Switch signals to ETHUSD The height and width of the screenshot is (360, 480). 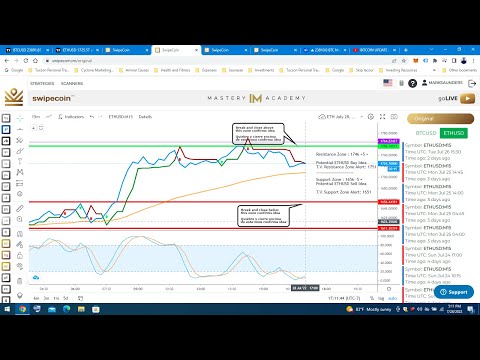tap(454, 133)
